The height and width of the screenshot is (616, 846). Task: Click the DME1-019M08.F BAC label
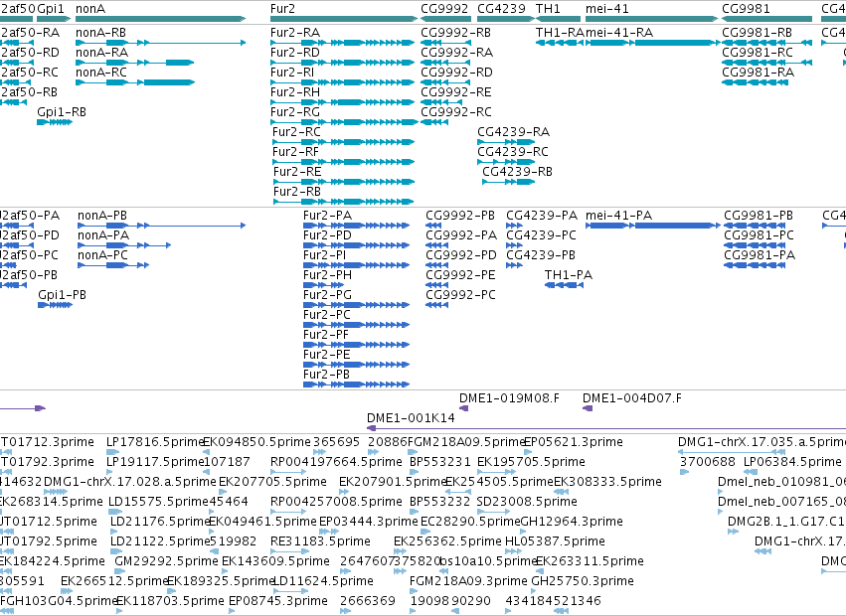pyautogui.click(x=509, y=398)
